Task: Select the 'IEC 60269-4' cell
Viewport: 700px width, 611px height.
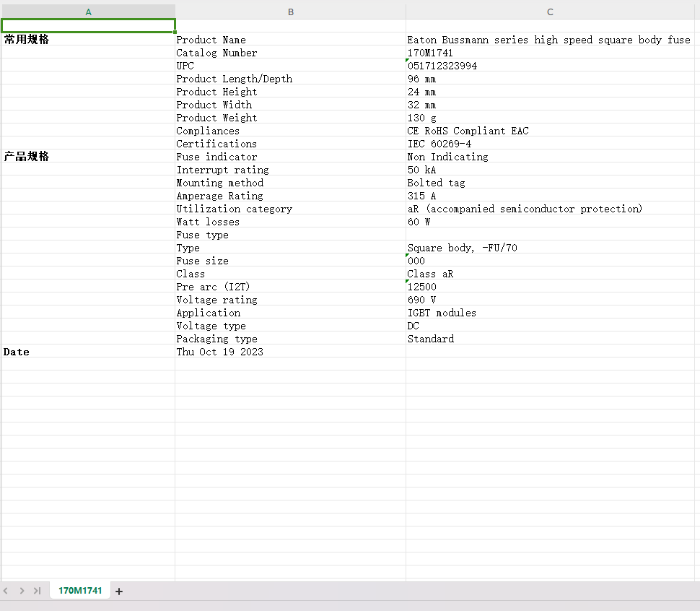Action: (x=550, y=144)
